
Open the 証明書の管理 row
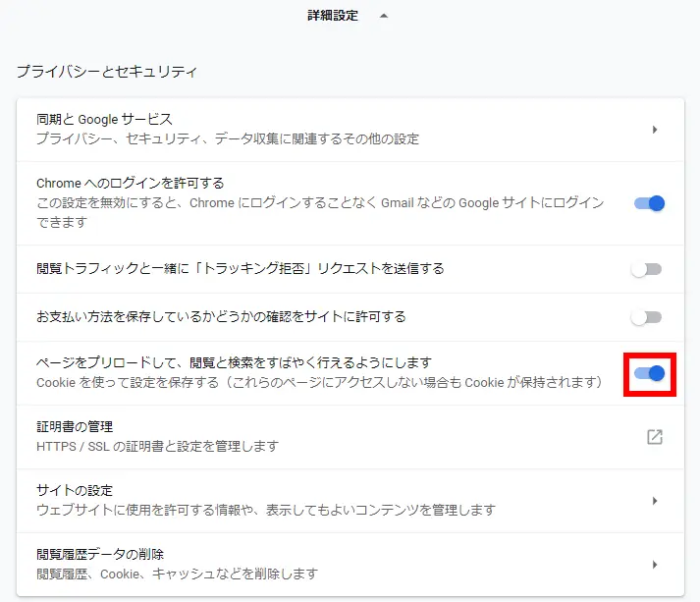350,437
